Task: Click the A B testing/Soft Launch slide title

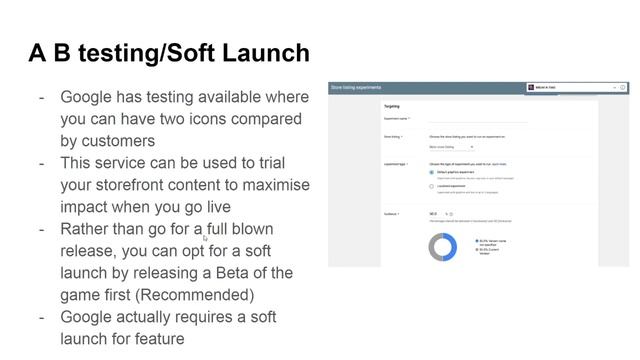Action: pyautogui.click(x=169, y=53)
